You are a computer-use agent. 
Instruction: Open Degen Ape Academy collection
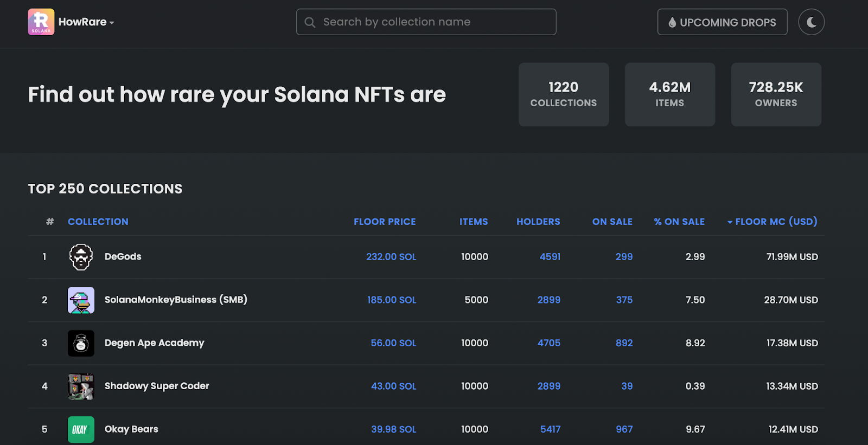pyautogui.click(x=155, y=343)
